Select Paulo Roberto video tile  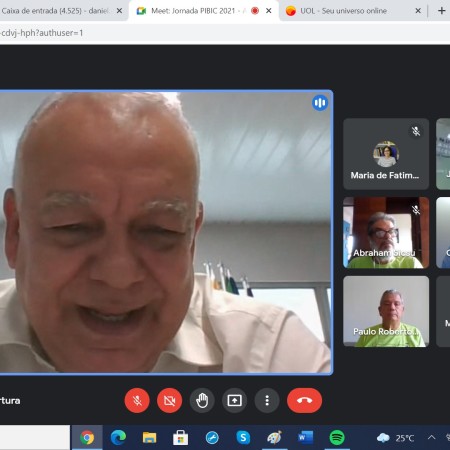point(386,311)
